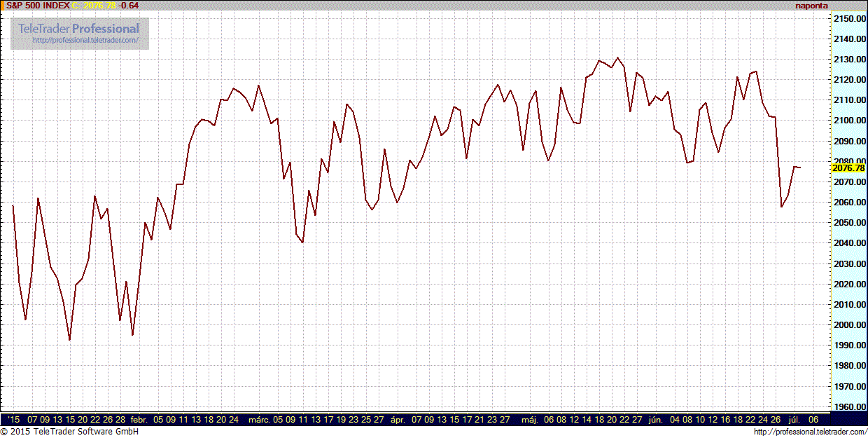Click the date label 04 after 'jún.'
This screenshot has width=868, height=438.
click(x=675, y=420)
